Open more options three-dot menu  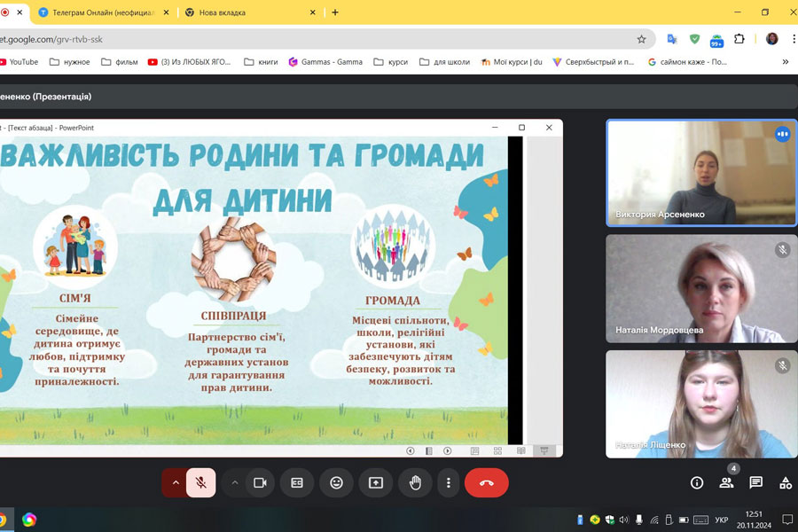[x=449, y=482]
